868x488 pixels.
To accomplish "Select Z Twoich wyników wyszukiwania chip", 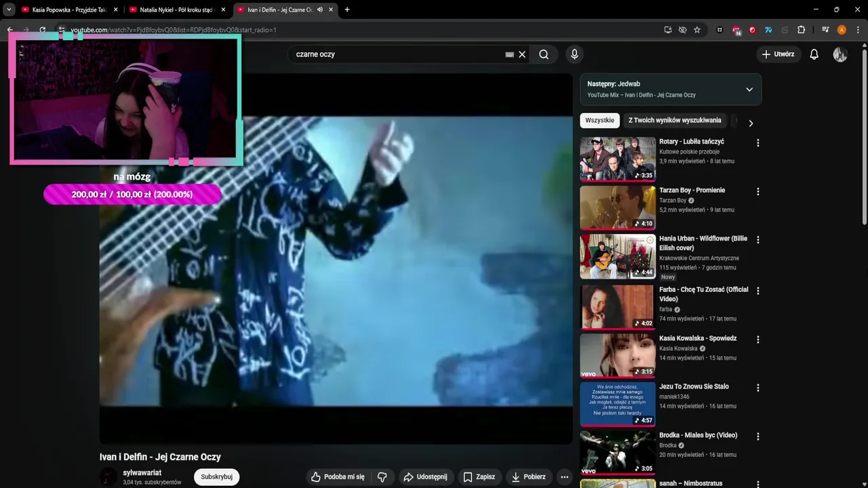I will [x=675, y=120].
